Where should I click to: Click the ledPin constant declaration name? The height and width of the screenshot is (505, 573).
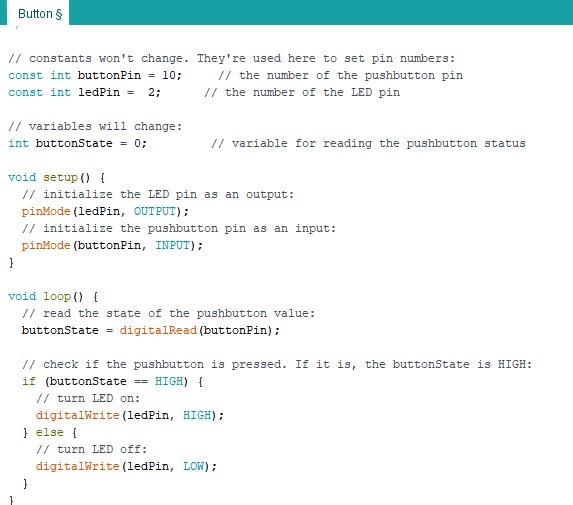(x=99, y=92)
